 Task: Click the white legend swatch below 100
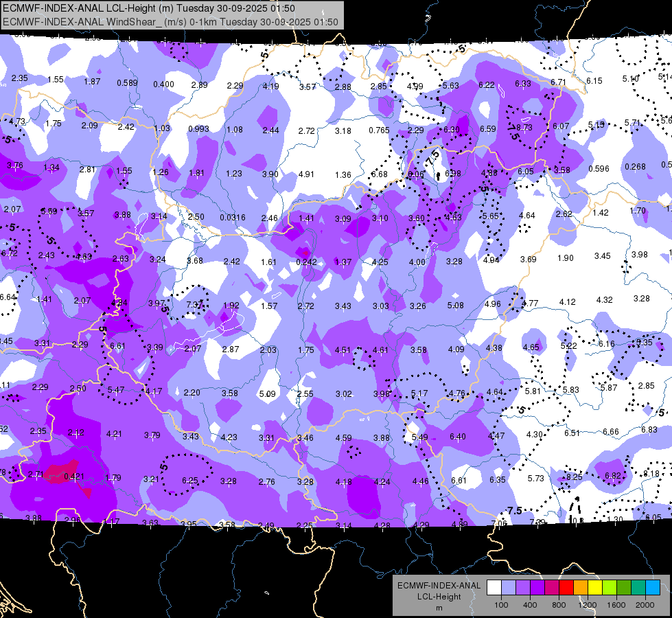pos(494,588)
